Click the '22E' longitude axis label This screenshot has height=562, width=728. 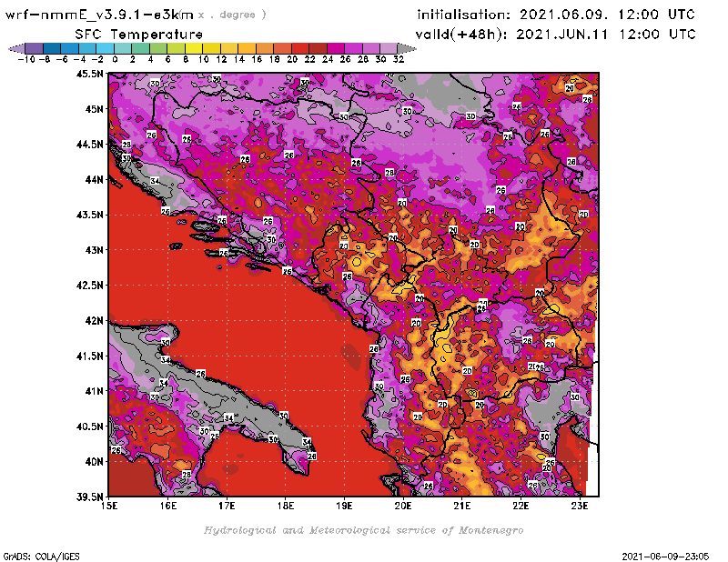(521, 506)
